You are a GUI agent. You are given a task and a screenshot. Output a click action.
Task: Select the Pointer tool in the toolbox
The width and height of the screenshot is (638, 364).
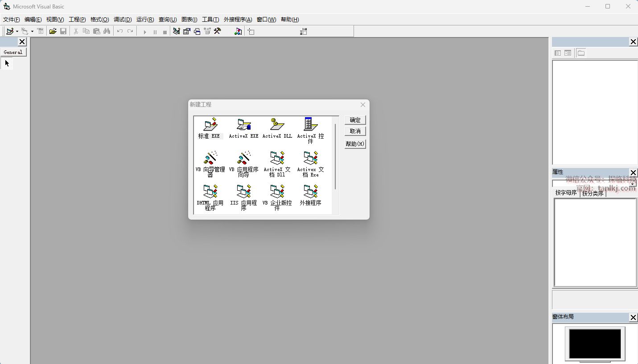click(7, 63)
